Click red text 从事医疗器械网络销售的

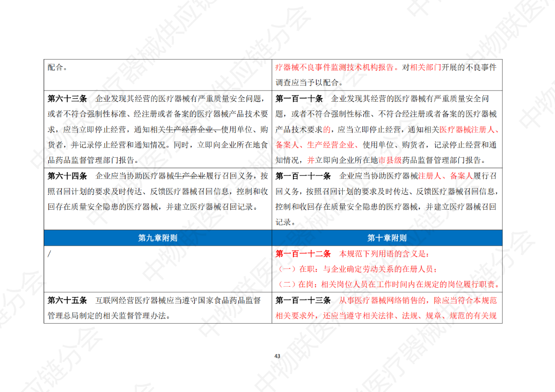tap(382, 301)
